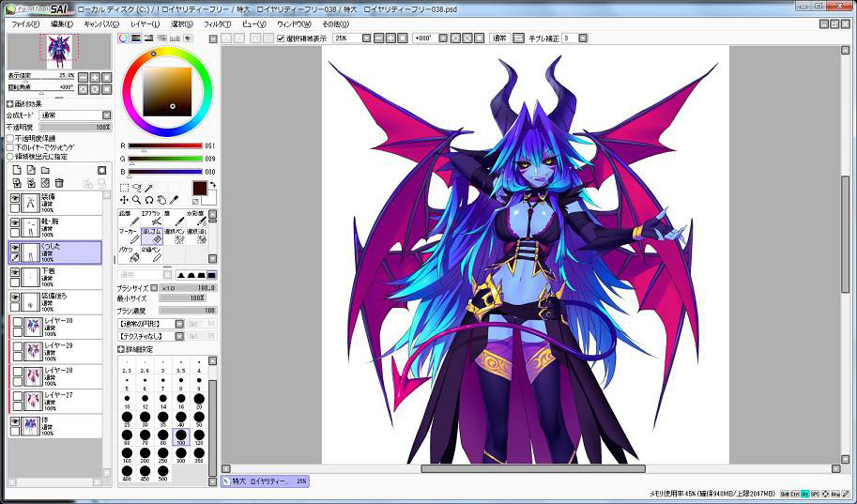Select the Move tool
This screenshot has height=504, width=857.
tap(124, 200)
